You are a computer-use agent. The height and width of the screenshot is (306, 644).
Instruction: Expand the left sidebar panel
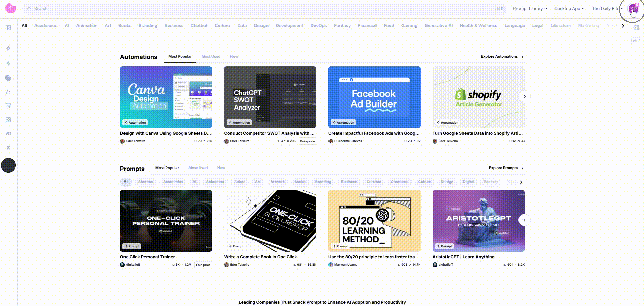click(8, 28)
